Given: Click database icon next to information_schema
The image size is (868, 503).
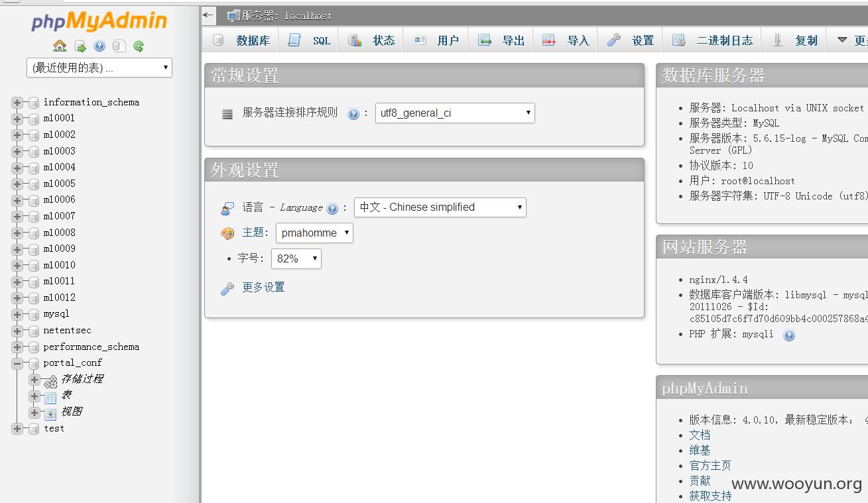Looking at the screenshot, I should [x=34, y=103].
